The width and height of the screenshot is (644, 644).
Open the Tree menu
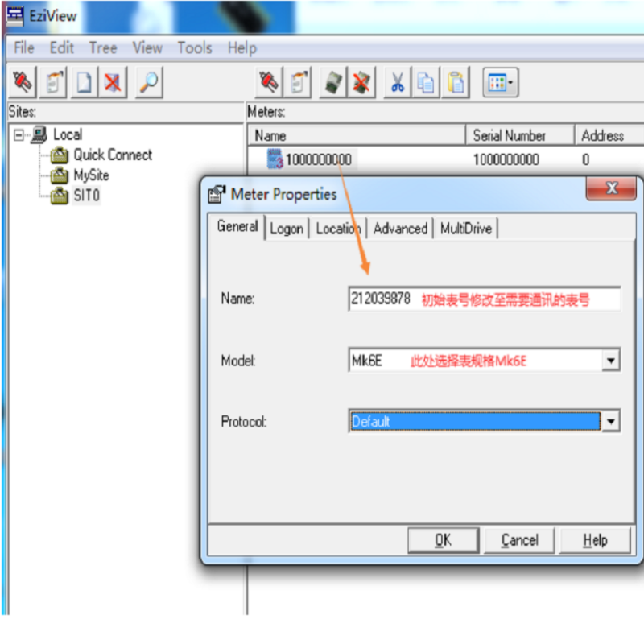pyautogui.click(x=103, y=48)
